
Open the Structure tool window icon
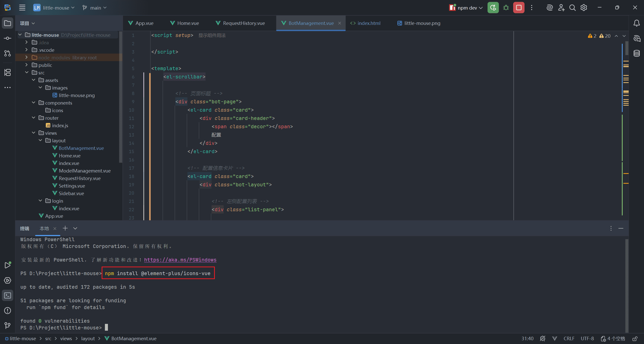click(8, 72)
